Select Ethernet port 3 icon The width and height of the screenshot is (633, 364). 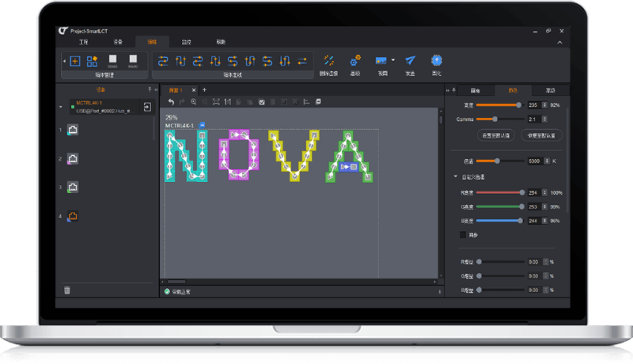73,188
